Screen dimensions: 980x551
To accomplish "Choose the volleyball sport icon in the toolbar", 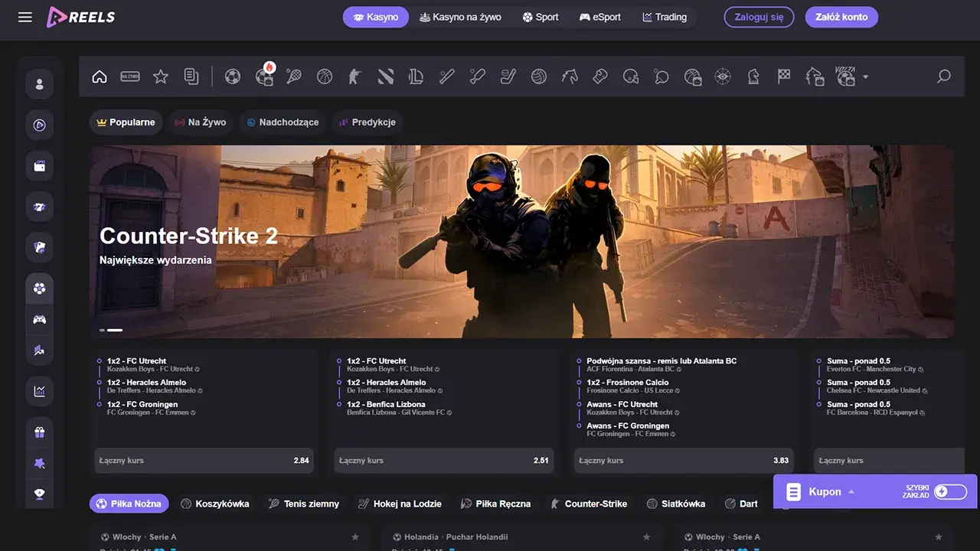I will click(x=539, y=77).
